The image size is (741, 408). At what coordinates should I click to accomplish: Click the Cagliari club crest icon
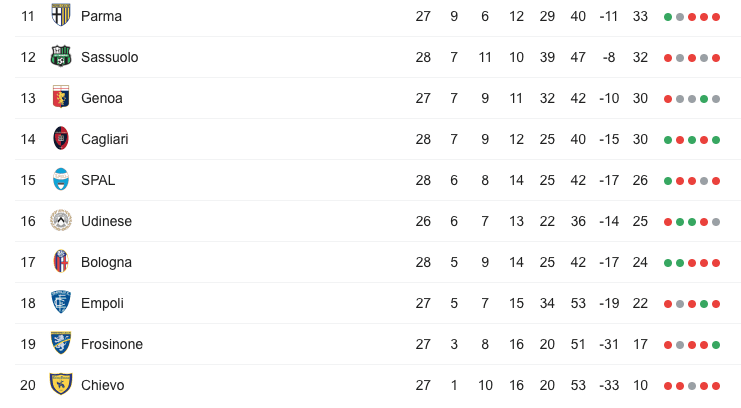(61, 139)
